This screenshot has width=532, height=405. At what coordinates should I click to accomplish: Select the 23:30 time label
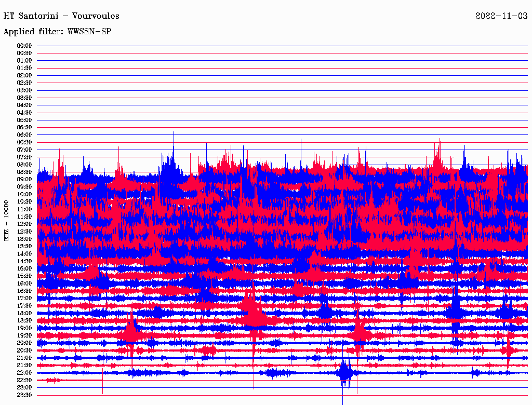point(24,395)
